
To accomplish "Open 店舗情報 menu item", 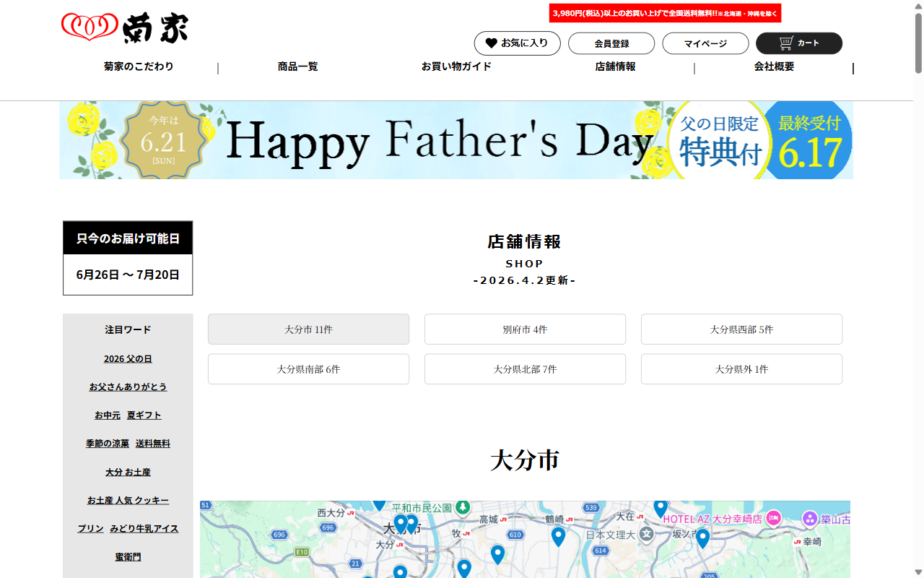I will [615, 66].
